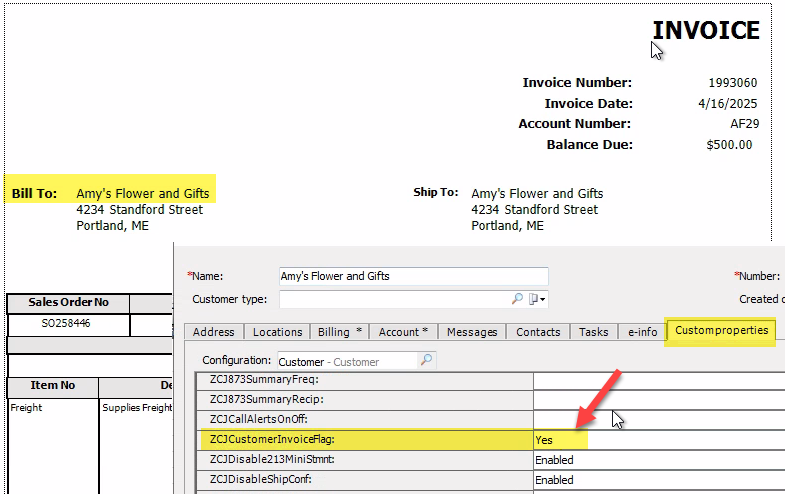Click the Customer type lookup magnifier icon

click(x=517, y=299)
